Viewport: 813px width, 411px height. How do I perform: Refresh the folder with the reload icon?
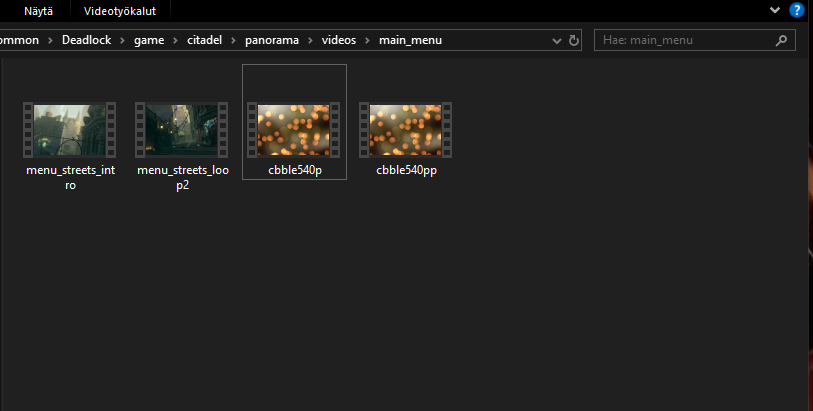tap(573, 40)
